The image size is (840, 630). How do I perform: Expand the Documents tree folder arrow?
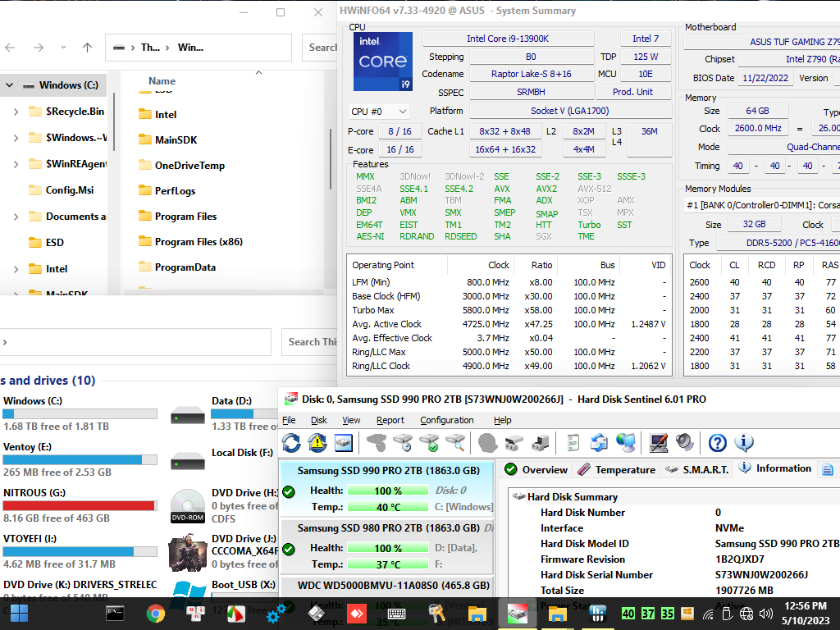coord(16,217)
